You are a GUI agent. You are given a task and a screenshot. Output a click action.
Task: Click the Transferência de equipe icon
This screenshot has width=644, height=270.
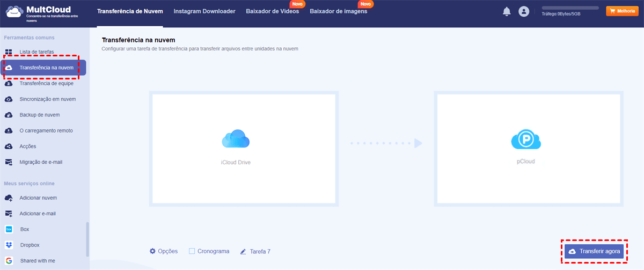click(9, 83)
